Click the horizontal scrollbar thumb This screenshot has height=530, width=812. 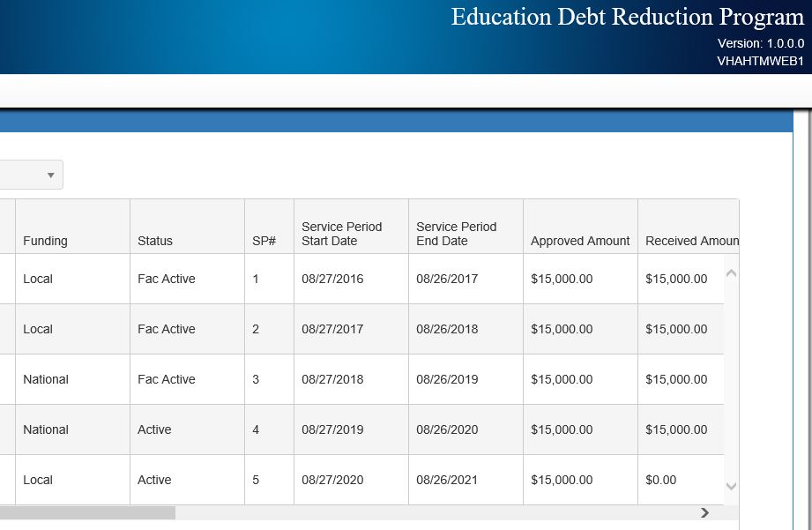[87, 512]
